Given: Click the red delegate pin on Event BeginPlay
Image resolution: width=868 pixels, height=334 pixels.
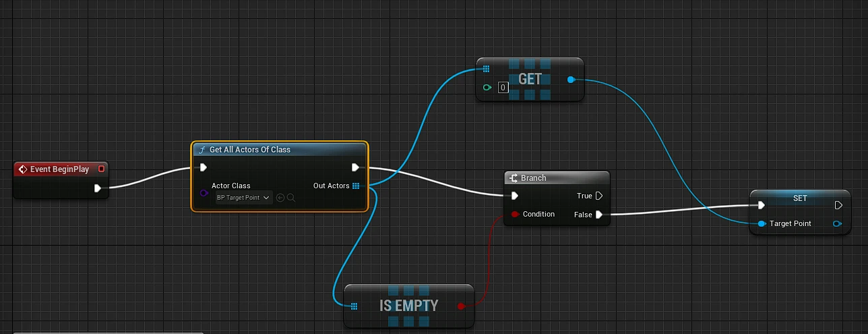Looking at the screenshot, I should [101, 169].
